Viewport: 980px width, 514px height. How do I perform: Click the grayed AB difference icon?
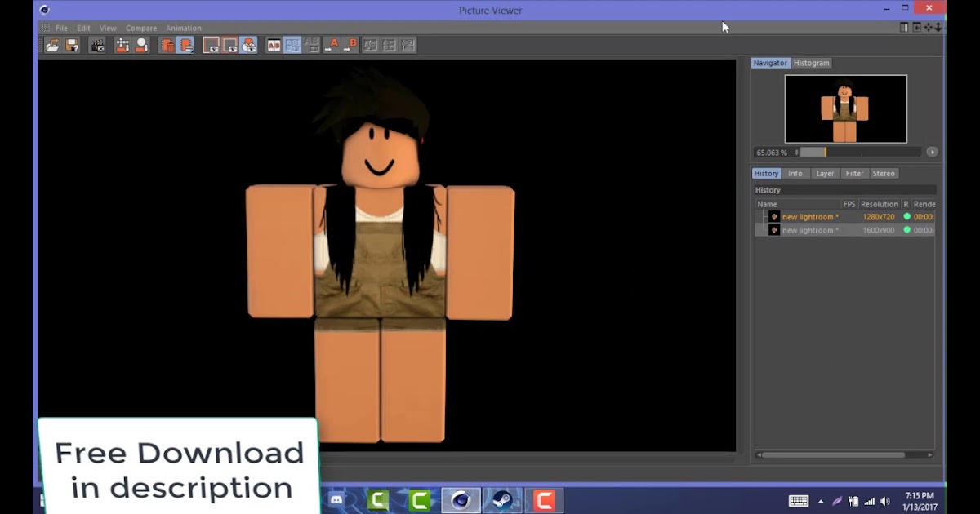[311, 46]
